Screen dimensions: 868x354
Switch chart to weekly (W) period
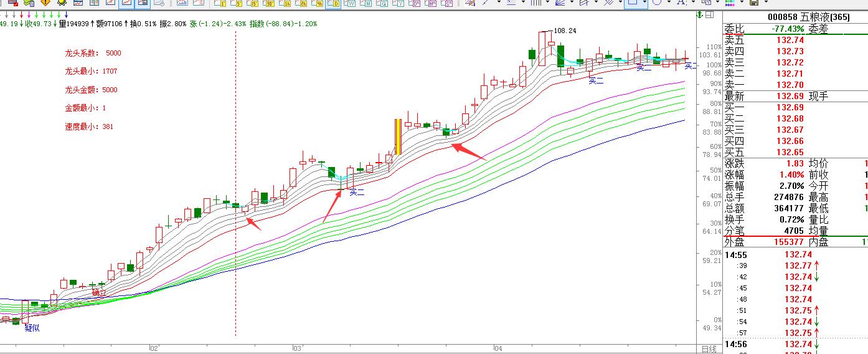point(349,4)
